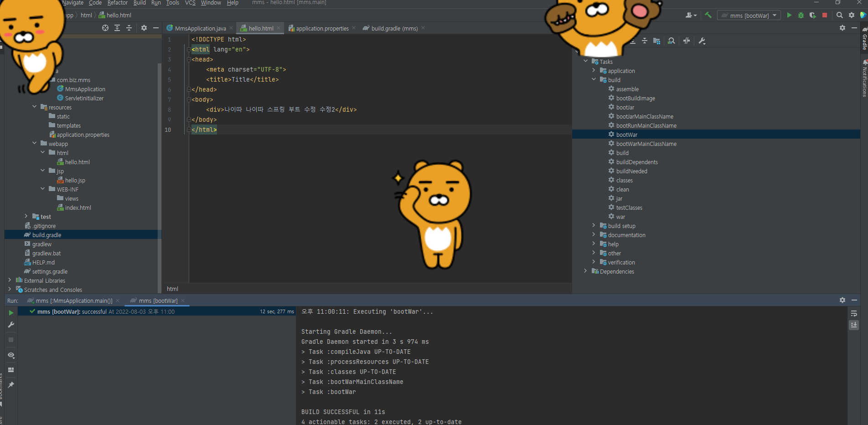Open the Build menu
Viewport: 868px width, 425px height.
coord(139,3)
